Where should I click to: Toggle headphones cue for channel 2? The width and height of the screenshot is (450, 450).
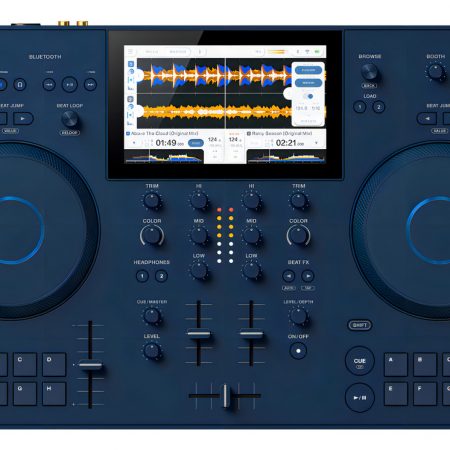click(161, 276)
